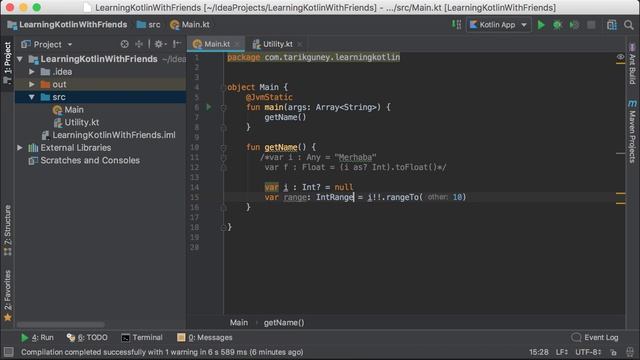Run the Kotlin App configuration
Screen dimensions: 640x360
click(541, 25)
